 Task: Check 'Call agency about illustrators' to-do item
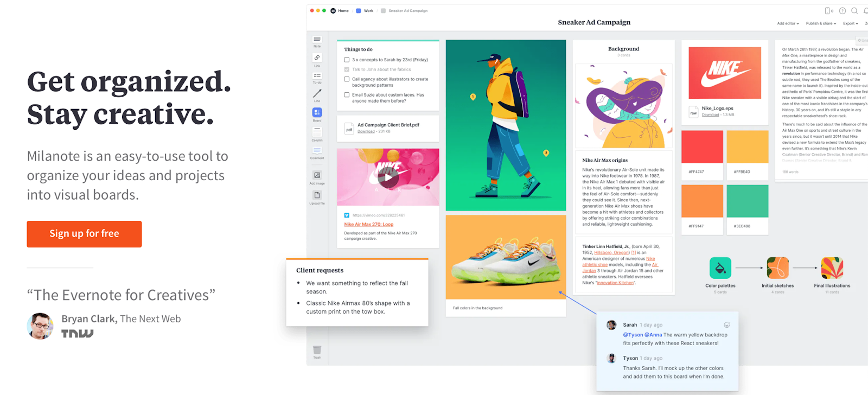[347, 79]
